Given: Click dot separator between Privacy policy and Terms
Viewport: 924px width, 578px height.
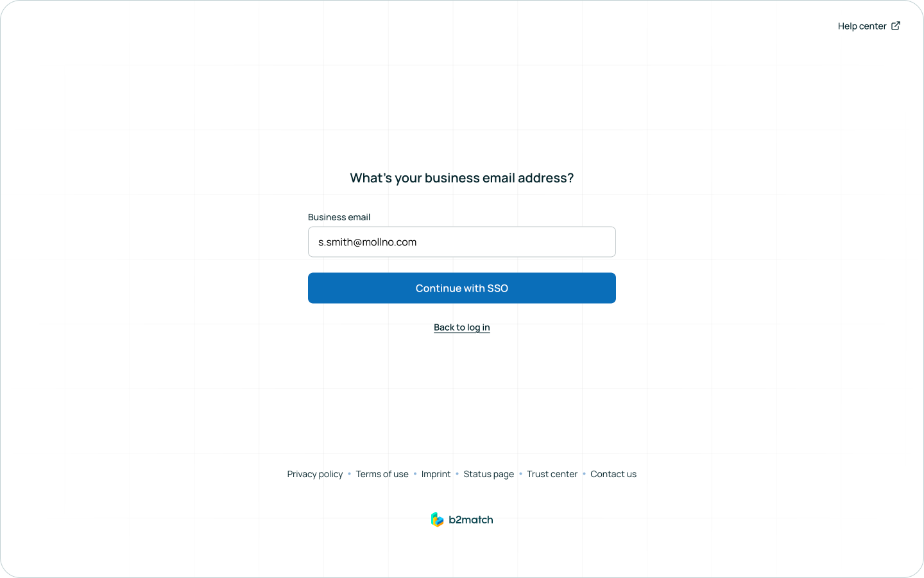Looking at the screenshot, I should 350,474.
